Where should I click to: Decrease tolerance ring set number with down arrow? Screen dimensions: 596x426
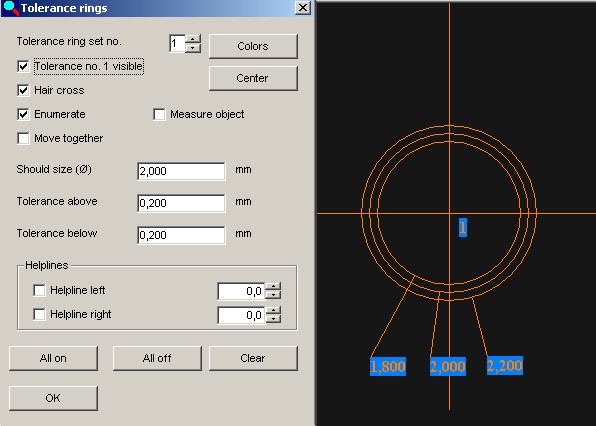pyautogui.click(x=193, y=48)
